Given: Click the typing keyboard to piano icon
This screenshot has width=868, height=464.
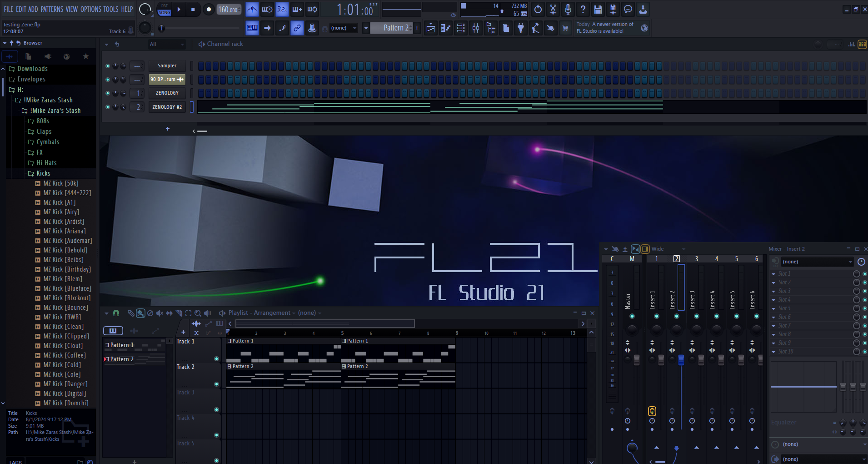Looking at the screenshot, I should point(252,28).
